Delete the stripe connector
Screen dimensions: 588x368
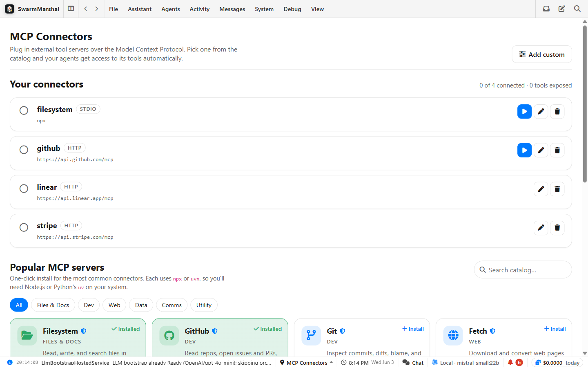(x=557, y=228)
